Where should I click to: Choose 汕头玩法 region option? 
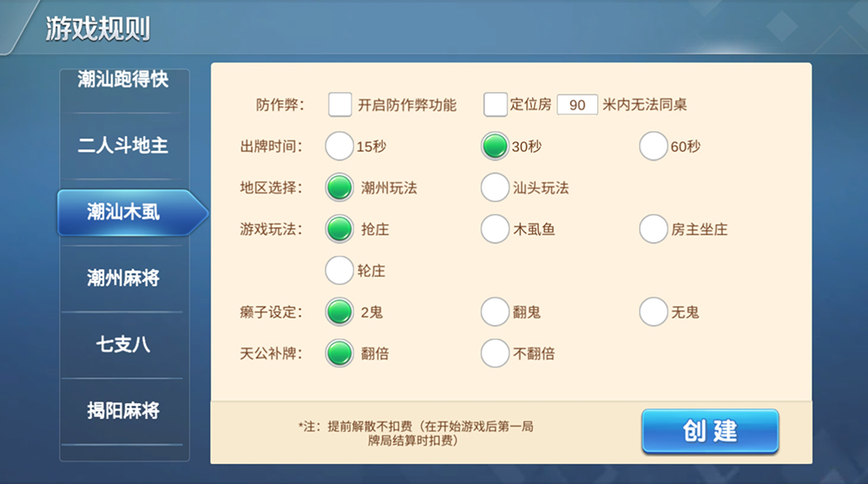(495, 187)
